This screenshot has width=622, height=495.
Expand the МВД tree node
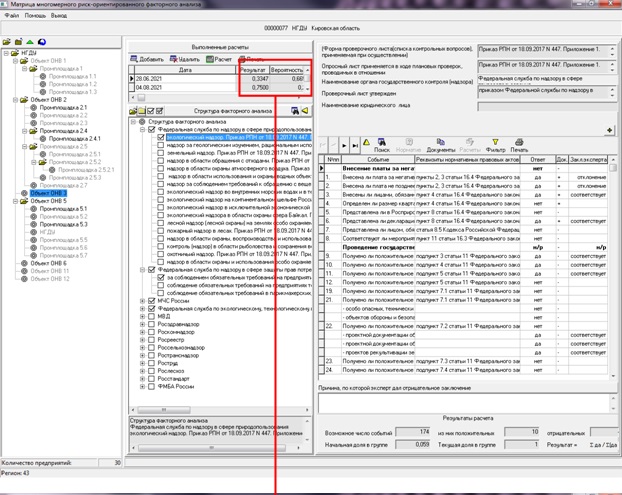[x=141, y=316]
